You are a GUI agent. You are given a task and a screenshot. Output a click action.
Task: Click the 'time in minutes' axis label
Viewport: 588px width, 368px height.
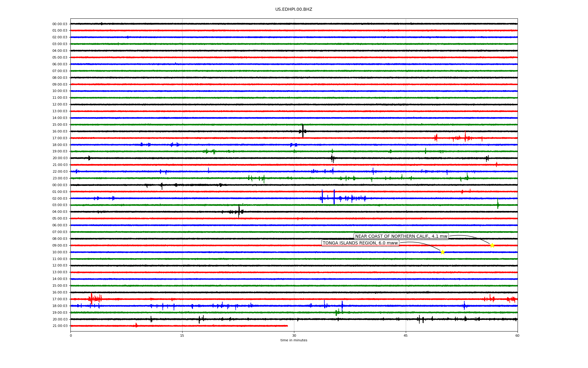point(294,340)
